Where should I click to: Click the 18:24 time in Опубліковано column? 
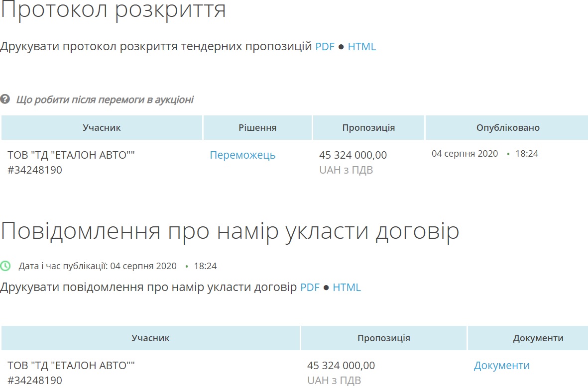point(526,154)
